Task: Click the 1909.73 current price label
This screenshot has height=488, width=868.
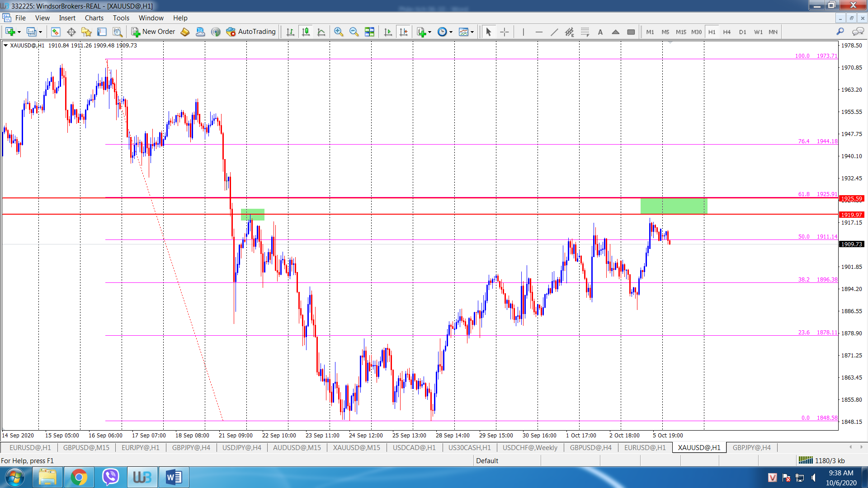Action: [x=851, y=244]
